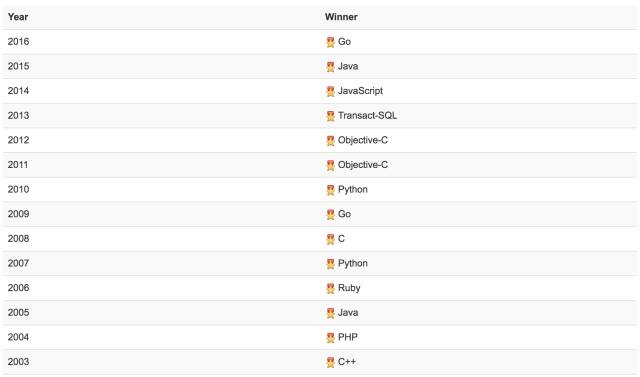Image resolution: width=640 pixels, height=377 pixels.
Task: Click the medal icon next to PHP
Action: point(331,337)
